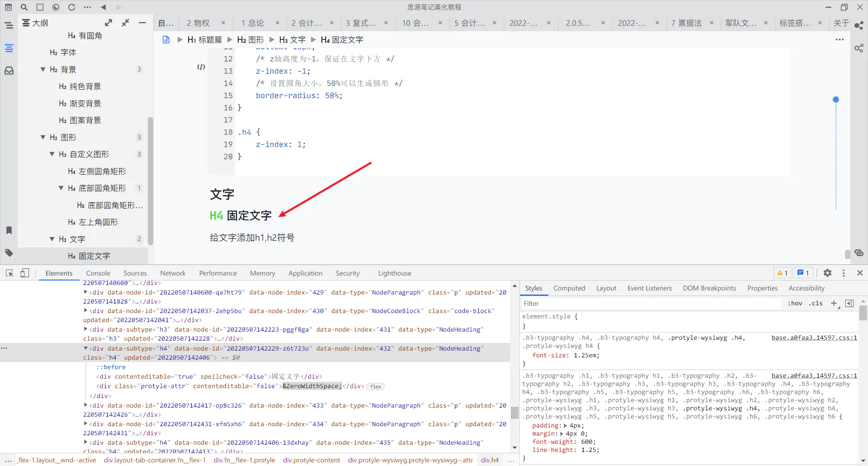Click the blue document scroll position handle

(835, 100)
